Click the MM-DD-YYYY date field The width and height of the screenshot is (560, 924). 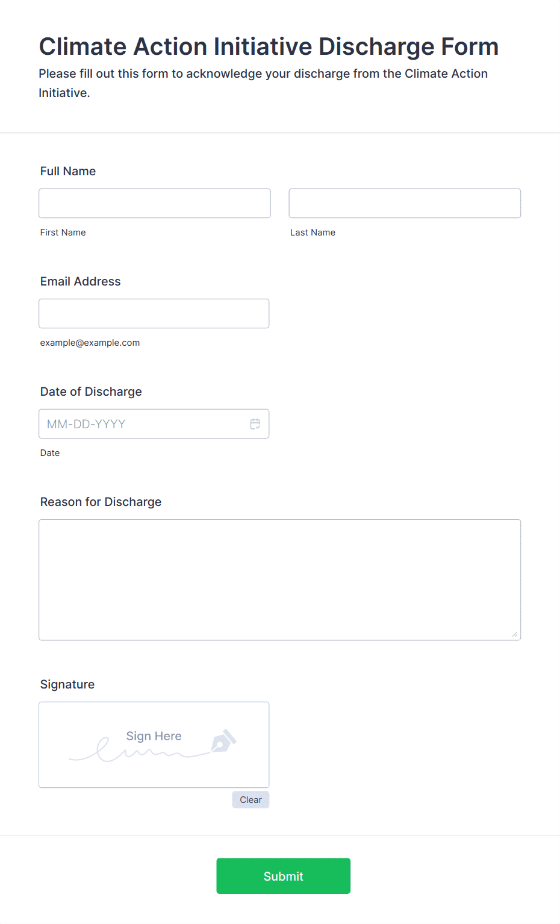154,424
